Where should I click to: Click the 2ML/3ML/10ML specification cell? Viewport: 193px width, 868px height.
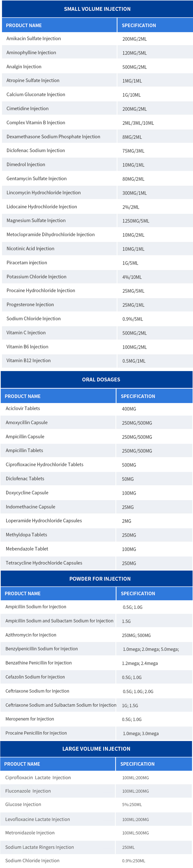(138, 123)
